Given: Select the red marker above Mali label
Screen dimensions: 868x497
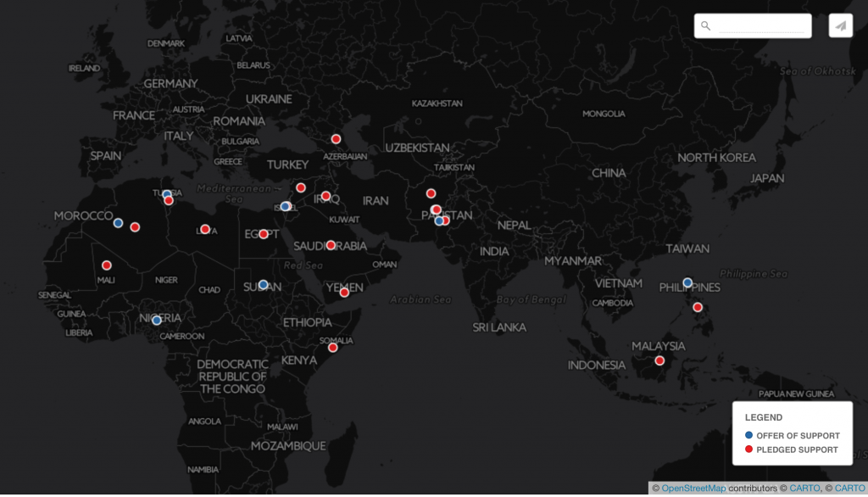Looking at the screenshot, I should (x=106, y=265).
